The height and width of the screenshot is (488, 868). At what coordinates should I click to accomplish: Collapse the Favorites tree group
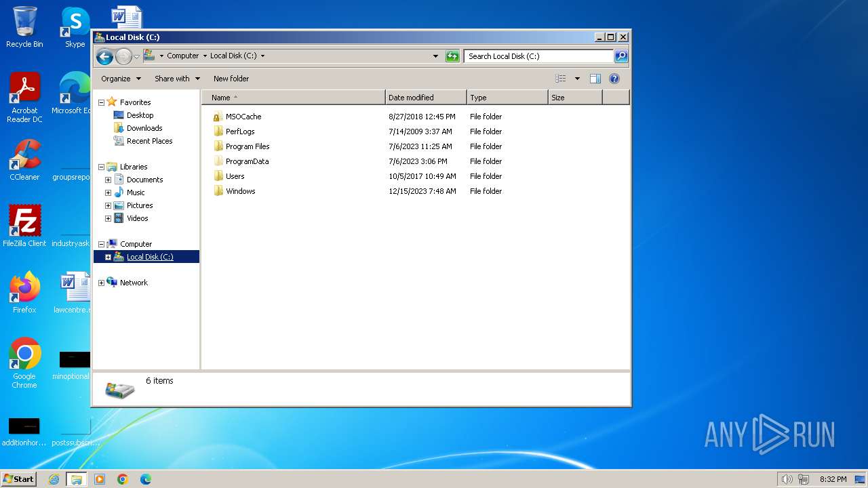101,102
